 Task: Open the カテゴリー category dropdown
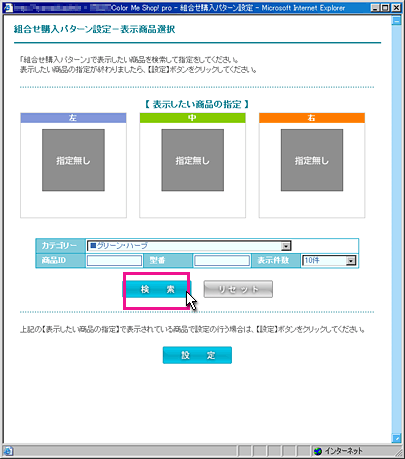pos(189,246)
